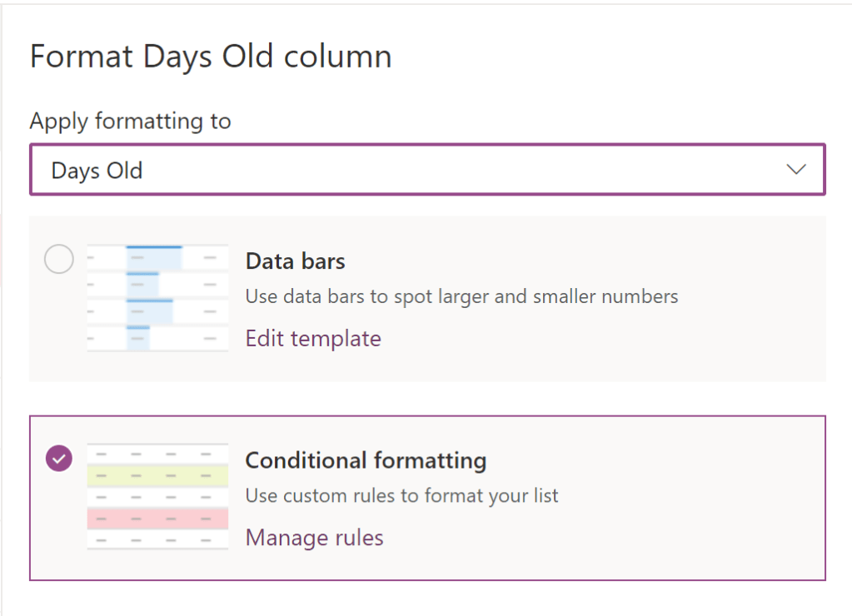Screen dimensions: 852x616
Task: Click the Data bars preview thumbnail
Action: [157, 297]
